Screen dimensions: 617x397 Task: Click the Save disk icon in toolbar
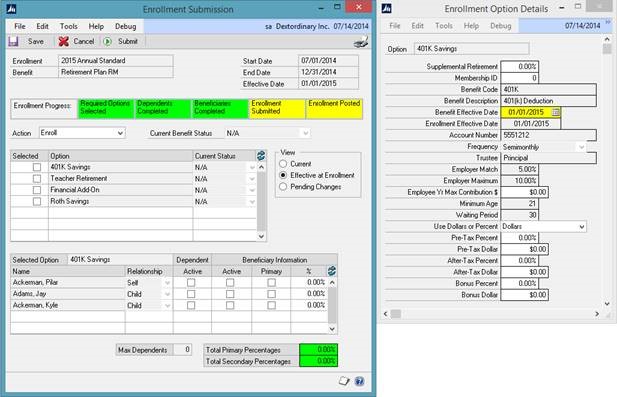click(x=14, y=41)
